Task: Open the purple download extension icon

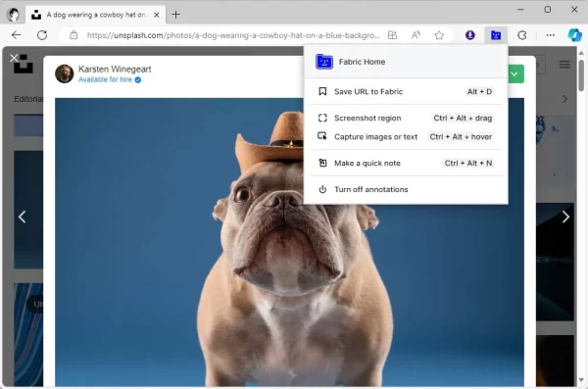Action: pos(469,35)
